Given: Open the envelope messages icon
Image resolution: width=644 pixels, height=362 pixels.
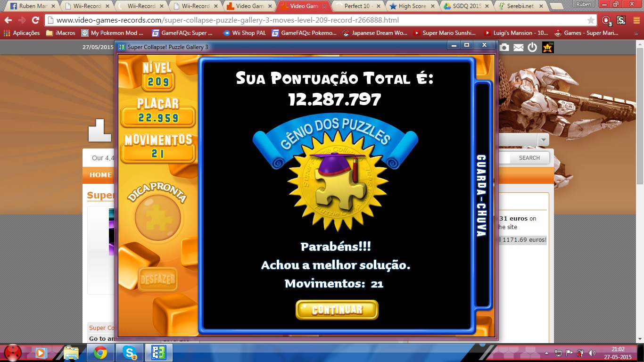Looking at the screenshot, I should pos(519,47).
